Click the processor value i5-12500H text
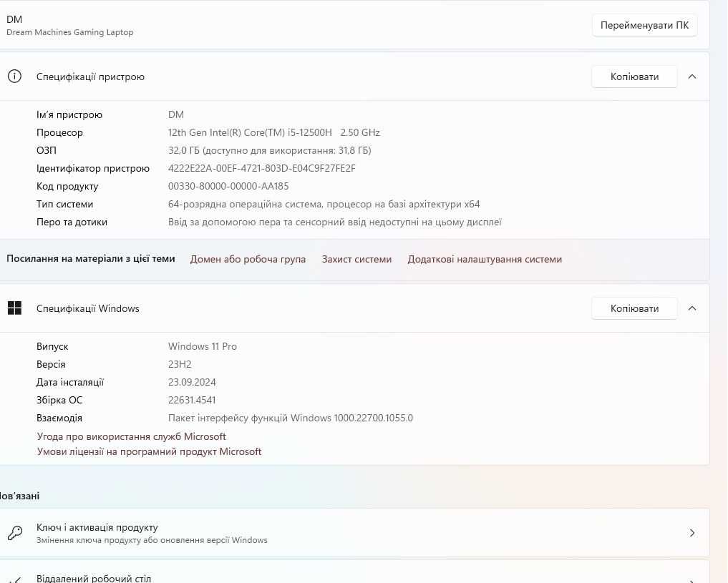 click(274, 132)
